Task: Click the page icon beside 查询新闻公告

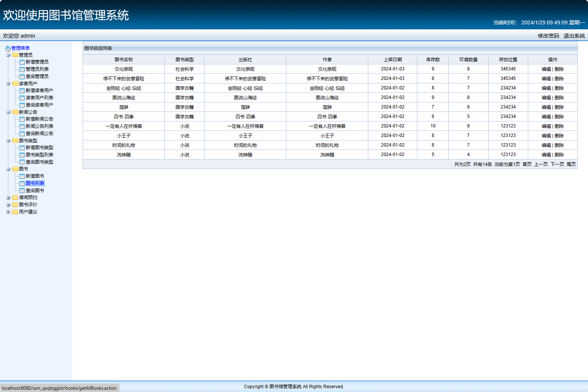Action: pyautogui.click(x=22, y=134)
